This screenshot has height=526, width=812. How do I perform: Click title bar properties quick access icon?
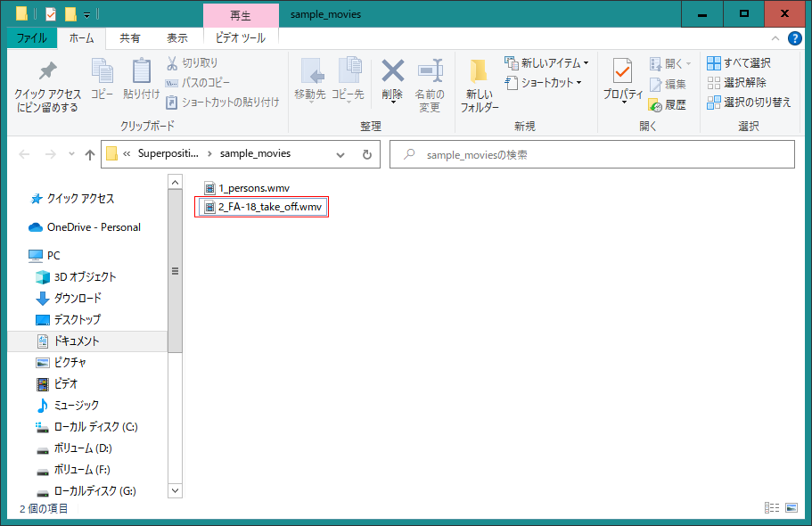pyautogui.click(x=51, y=14)
